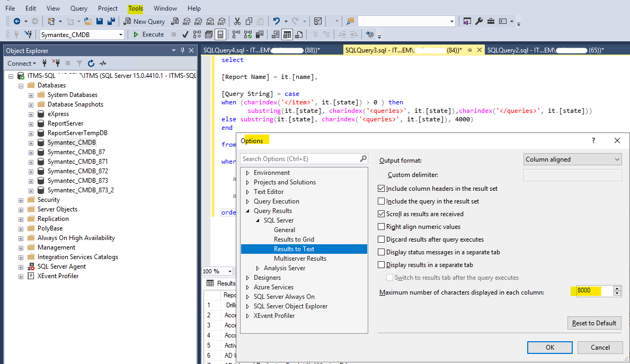This screenshot has height=364, width=630.
Task: Uncheck Include column headers in result set
Action: coord(381,189)
